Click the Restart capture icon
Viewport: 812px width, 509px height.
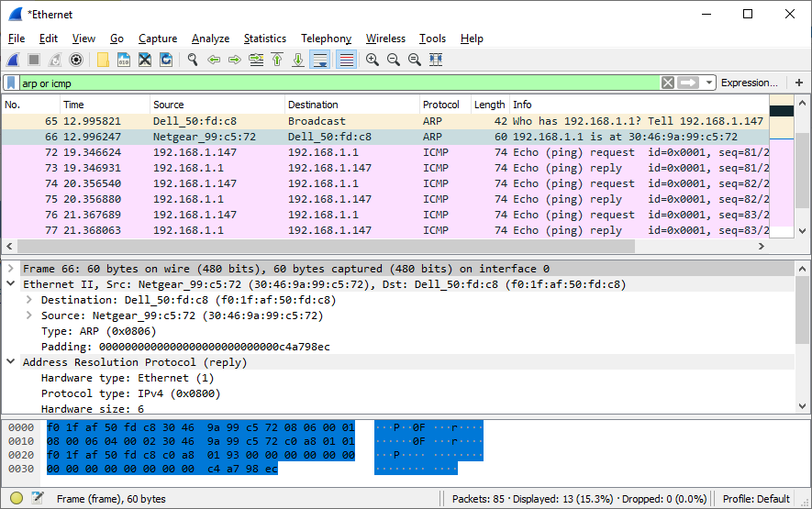pos(55,60)
